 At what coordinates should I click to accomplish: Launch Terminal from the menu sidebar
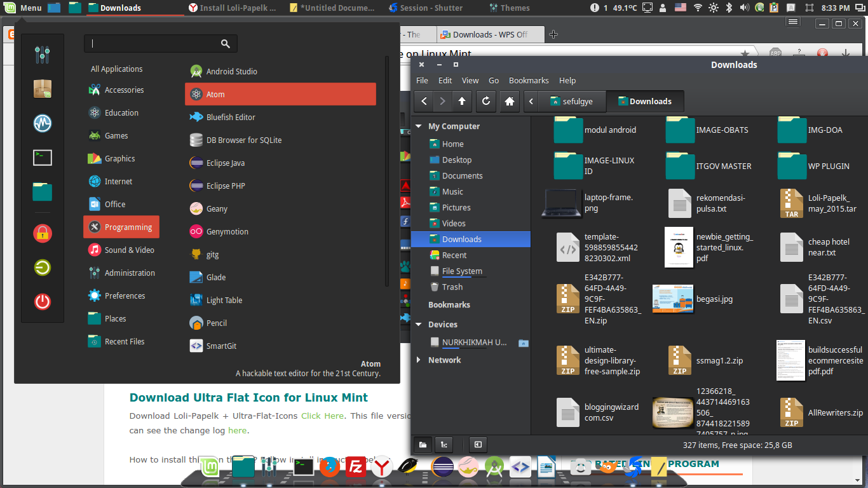coord(42,157)
